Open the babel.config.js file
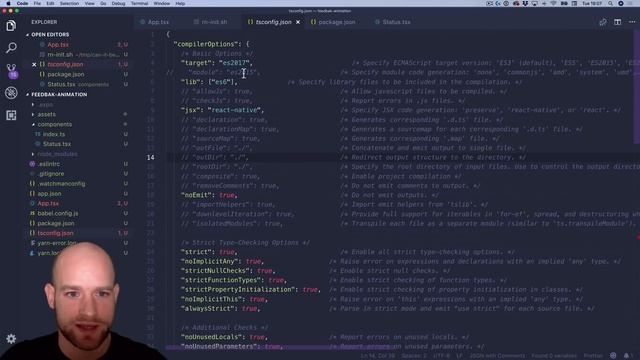The image size is (640, 360). coord(58,213)
